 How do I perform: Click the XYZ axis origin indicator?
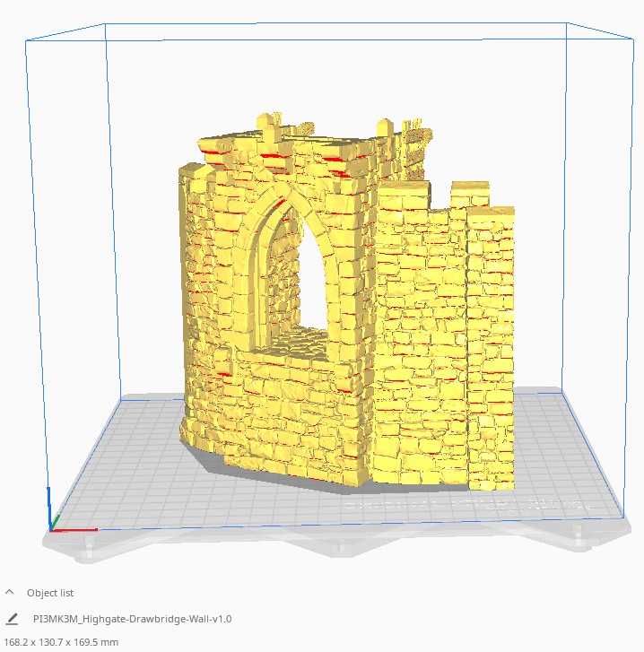pos(50,528)
